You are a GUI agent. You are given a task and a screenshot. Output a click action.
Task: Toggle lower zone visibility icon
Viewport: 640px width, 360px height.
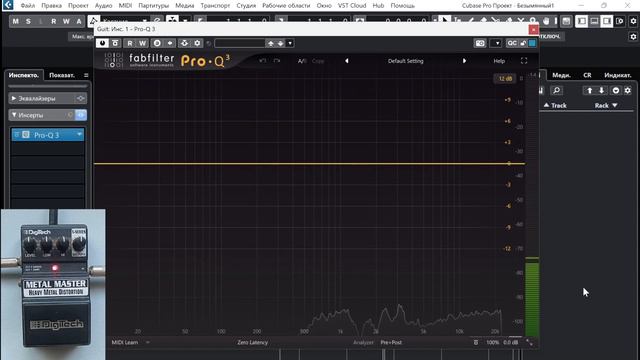pos(594,21)
